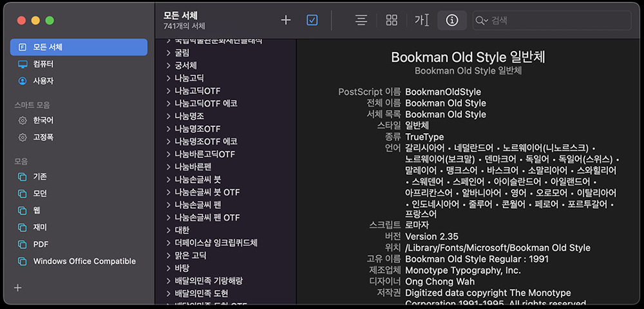Select the 나눔손글씨 붓 font row
Viewport: 644px width, 309px height.
point(225,180)
